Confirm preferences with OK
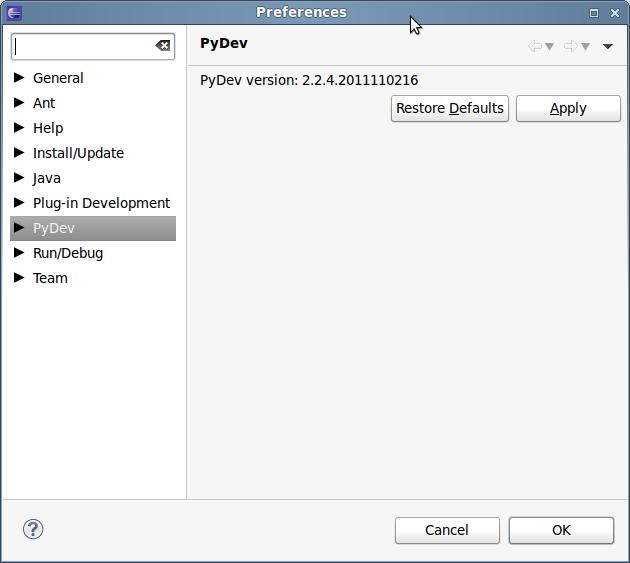630x563 pixels. (x=561, y=530)
